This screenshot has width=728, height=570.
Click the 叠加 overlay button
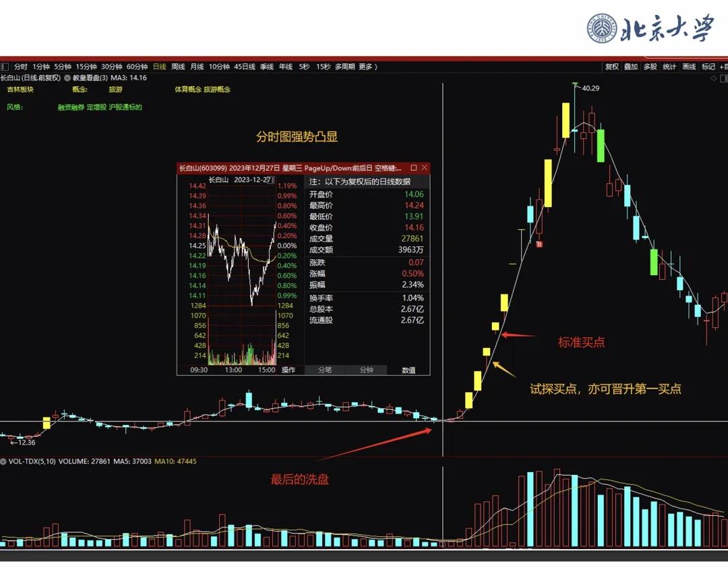pyautogui.click(x=631, y=67)
